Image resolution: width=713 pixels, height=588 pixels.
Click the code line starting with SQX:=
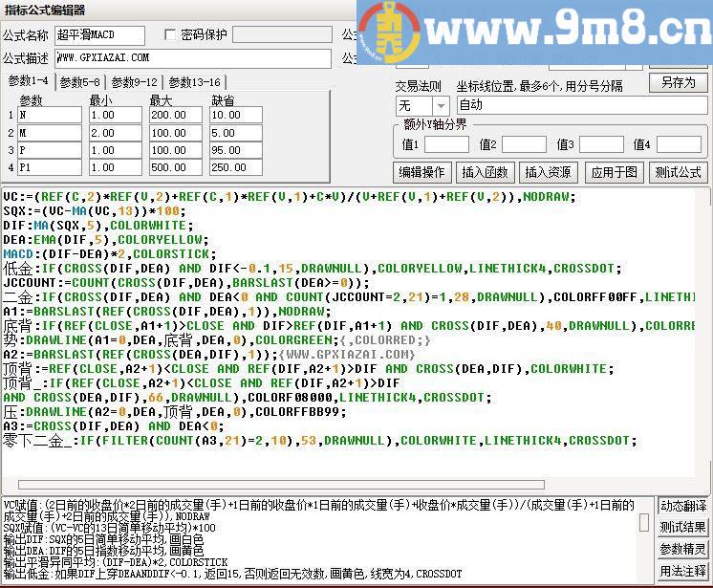pyautogui.click(x=94, y=211)
